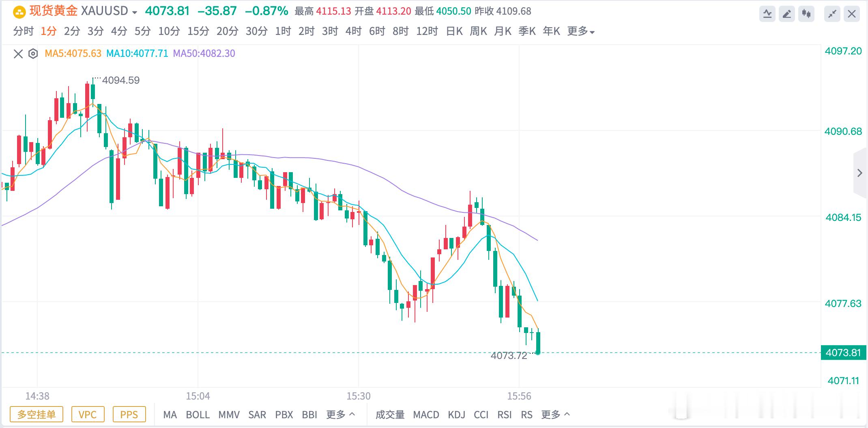Close the chart panel
Screen dimensions: 868x428
click(x=852, y=14)
